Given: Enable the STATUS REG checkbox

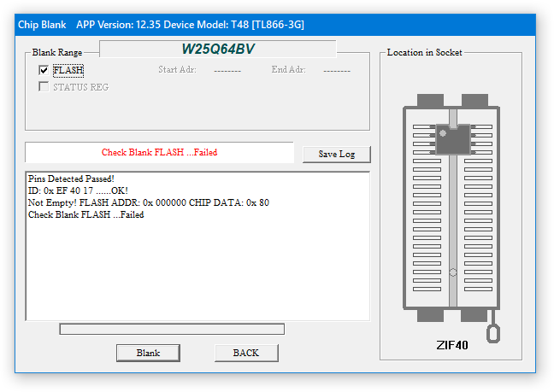Looking at the screenshot, I should (44, 87).
